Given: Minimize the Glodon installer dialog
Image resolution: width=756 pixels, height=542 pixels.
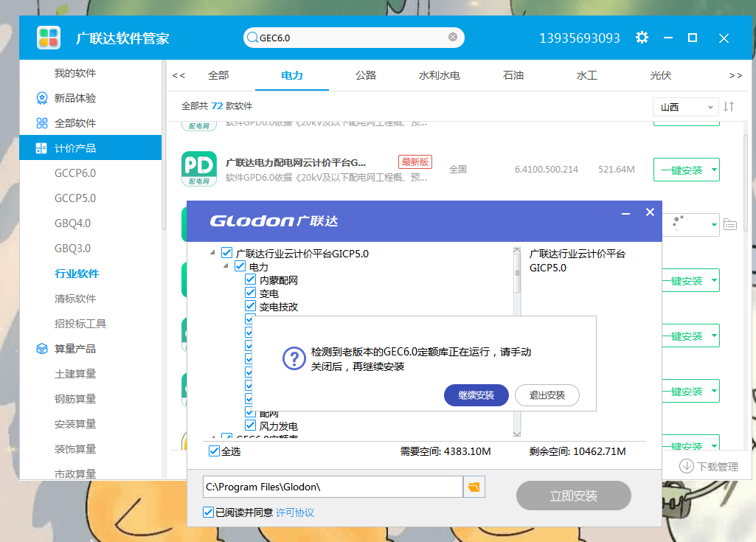Looking at the screenshot, I should coord(626,213).
